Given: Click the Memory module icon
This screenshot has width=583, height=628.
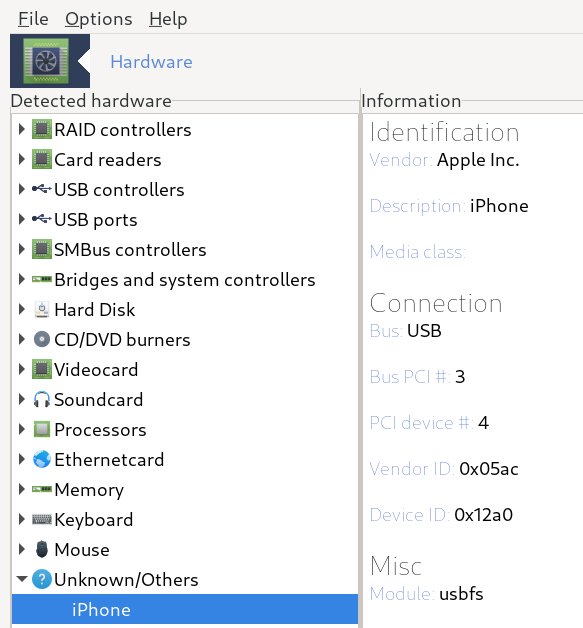Looking at the screenshot, I should (42, 489).
